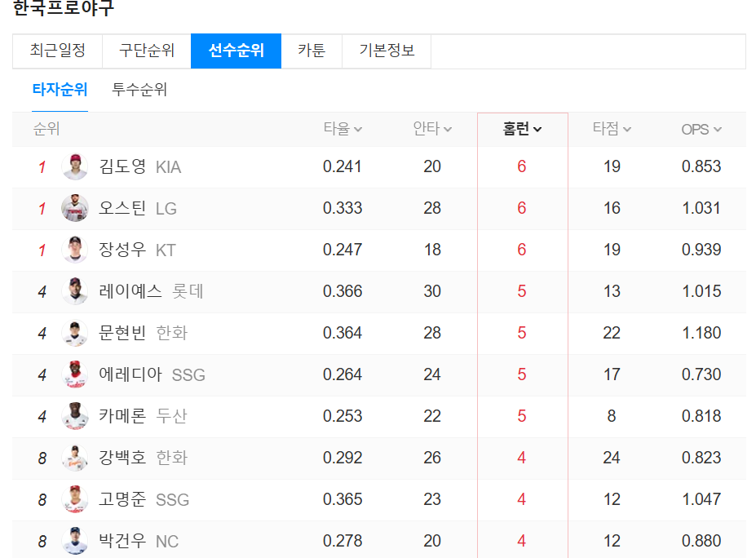Click the 롯데 team label
Viewport: 756px width, 558px height.
tap(188, 291)
